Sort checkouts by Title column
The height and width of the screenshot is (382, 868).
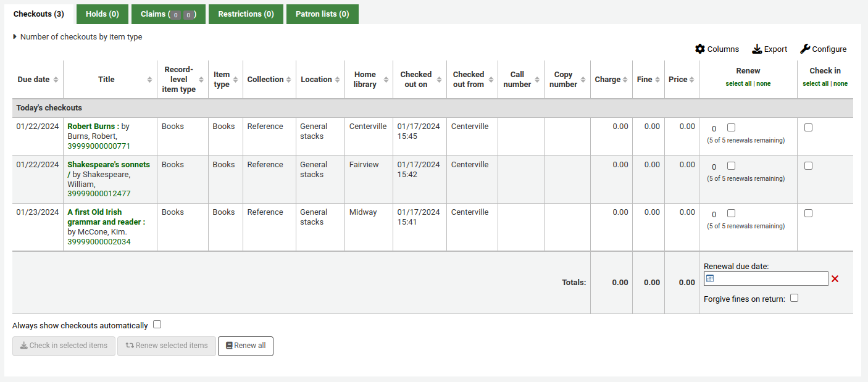(106, 79)
